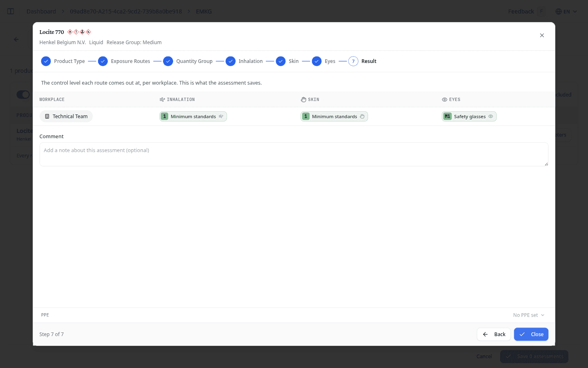Viewport: 588px width, 368px height.
Task: Click the globe language icon
Action: tap(558, 11)
